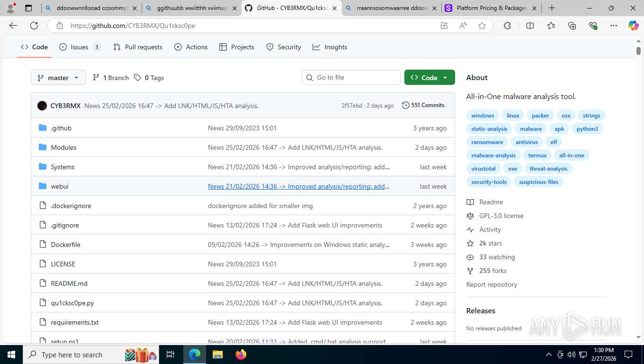Open the 551 Commits link
Screen dimensions: 644x364
[x=423, y=105]
